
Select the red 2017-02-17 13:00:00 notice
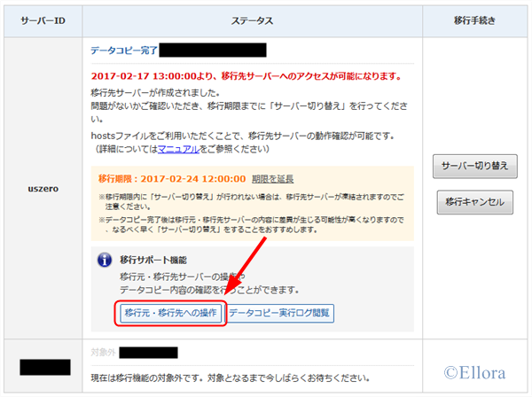pyautogui.click(x=246, y=76)
